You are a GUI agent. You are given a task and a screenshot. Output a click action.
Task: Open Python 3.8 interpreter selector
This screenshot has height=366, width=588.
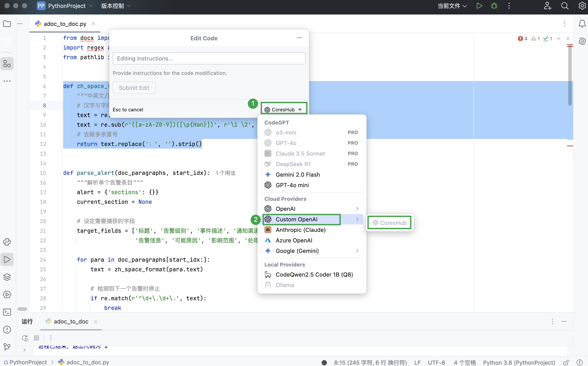pyautogui.click(x=519, y=362)
